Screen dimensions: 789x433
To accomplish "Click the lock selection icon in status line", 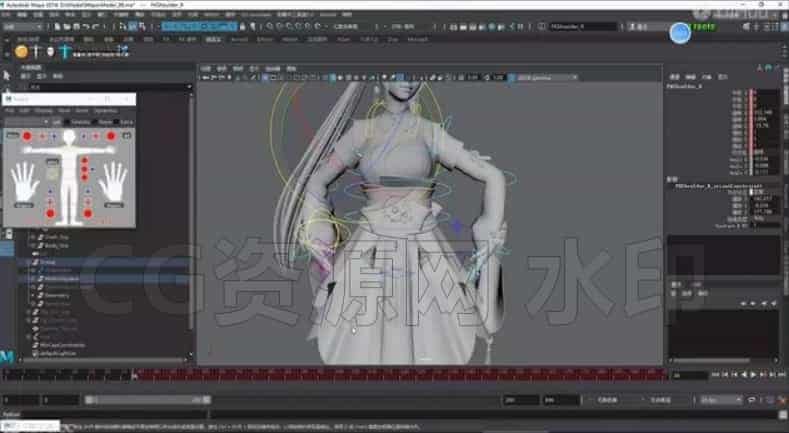I will coord(242,27).
